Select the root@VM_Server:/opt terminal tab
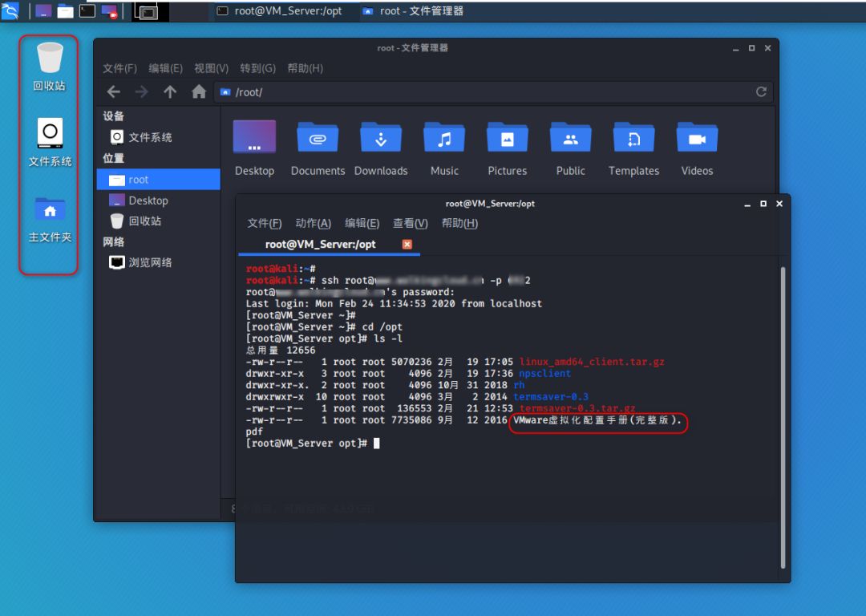The width and height of the screenshot is (866, 616). tap(321, 244)
